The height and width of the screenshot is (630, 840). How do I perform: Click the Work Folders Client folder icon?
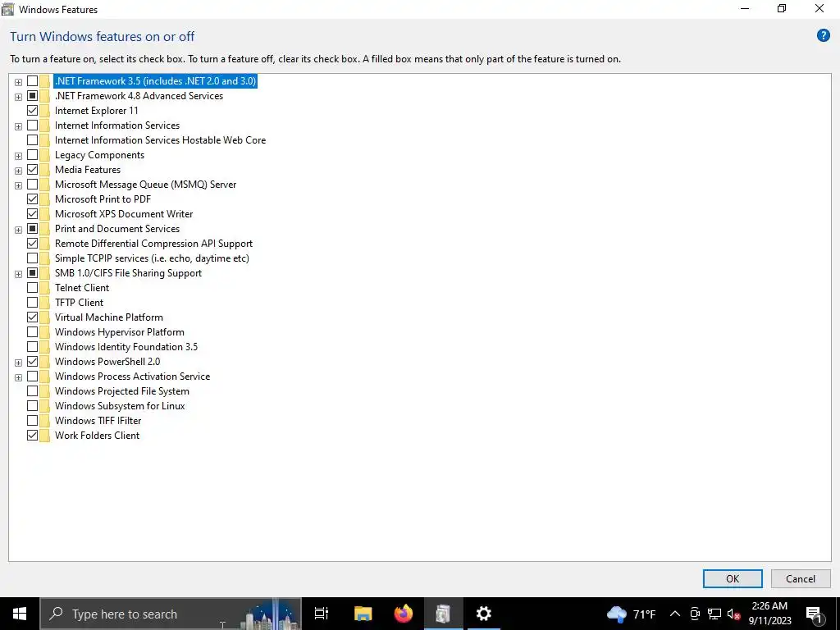[44, 435]
